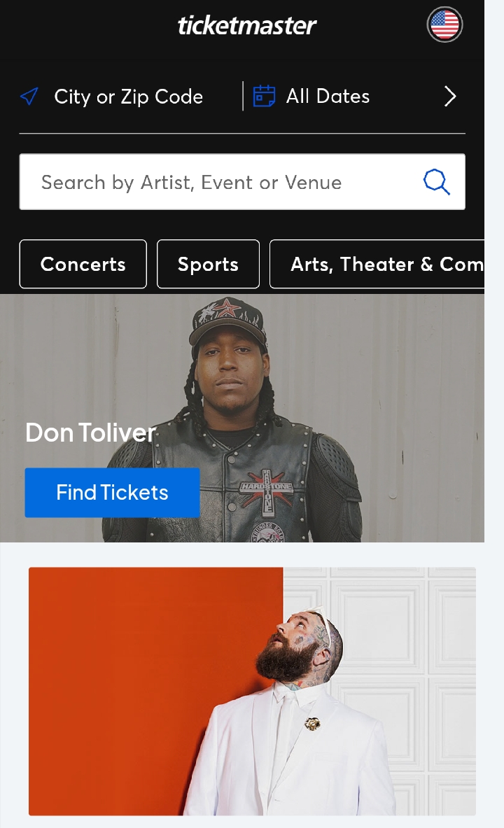
Task: Open the US flag country selector
Action: coord(444,25)
